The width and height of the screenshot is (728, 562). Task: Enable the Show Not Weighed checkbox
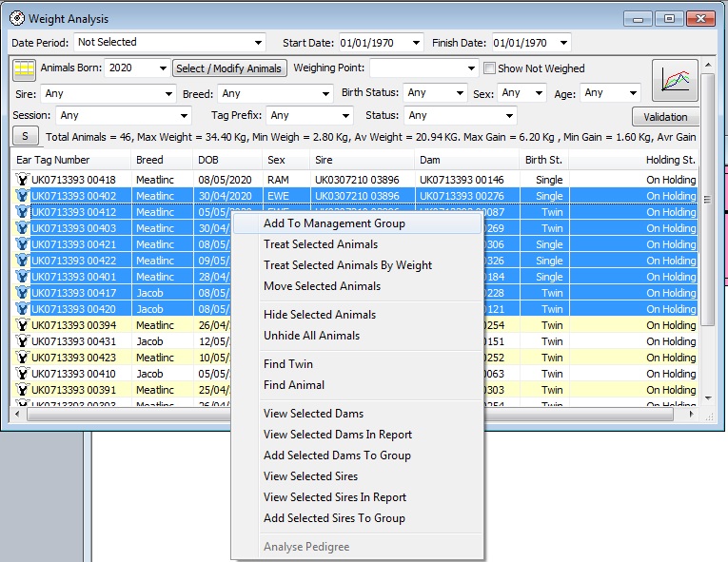click(489, 68)
